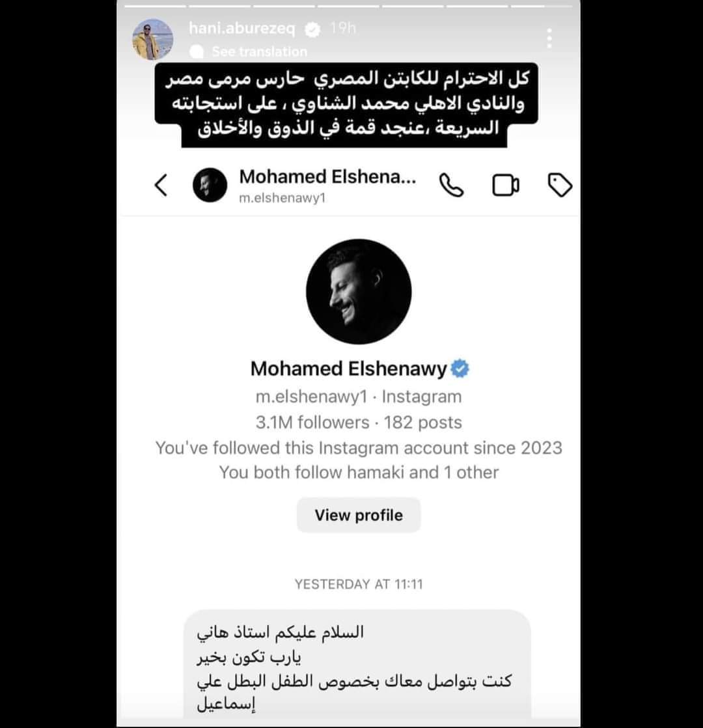The image size is (703, 728).
Task: Tap small chat header avatar of Elshenawy
Action: click(x=210, y=185)
